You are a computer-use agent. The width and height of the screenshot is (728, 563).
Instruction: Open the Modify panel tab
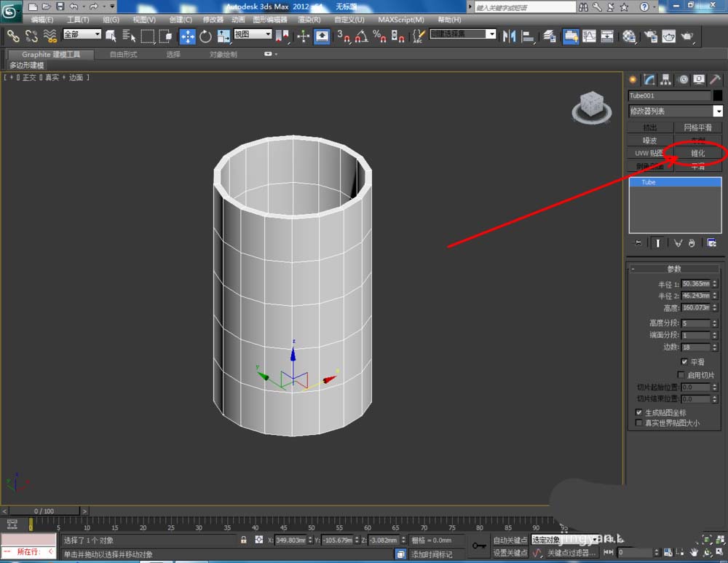click(x=649, y=80)
